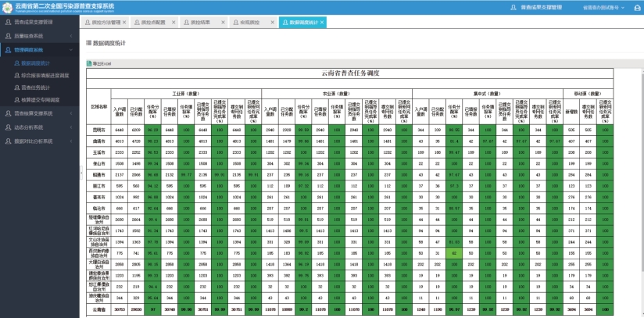
Task: Close the 宏观质控 tab
Action: coord(271,23)
